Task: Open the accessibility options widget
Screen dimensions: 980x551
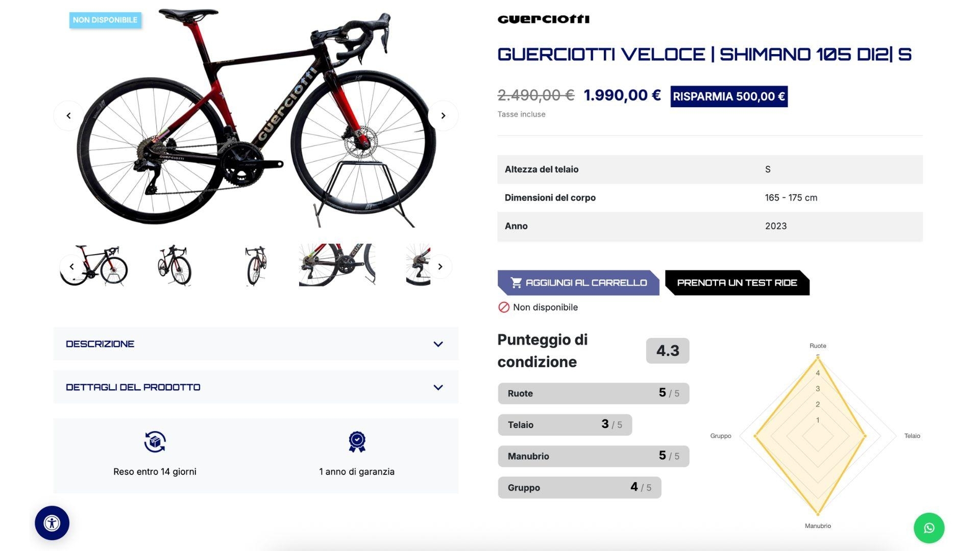Action: pyautogui.click(x=52, y=523)
